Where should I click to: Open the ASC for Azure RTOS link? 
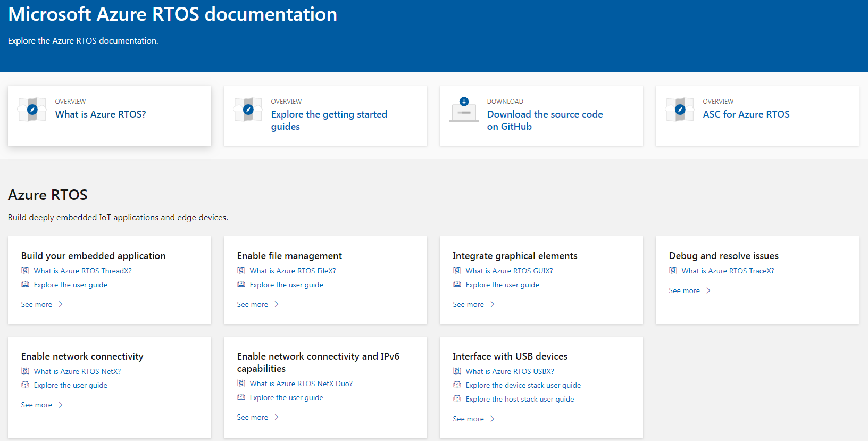click(x=746, y=114)
